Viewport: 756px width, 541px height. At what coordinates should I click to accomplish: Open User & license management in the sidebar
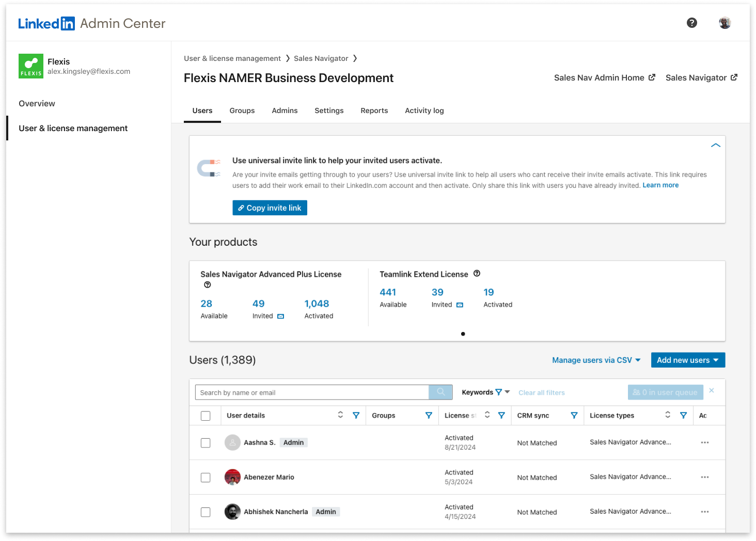[73, 128]
